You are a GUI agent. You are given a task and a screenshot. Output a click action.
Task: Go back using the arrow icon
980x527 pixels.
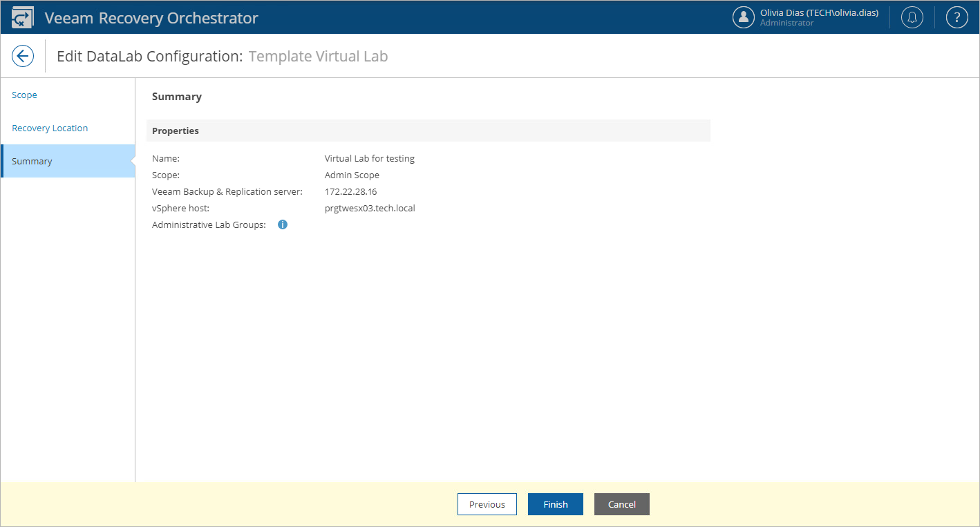coord(23,56)
